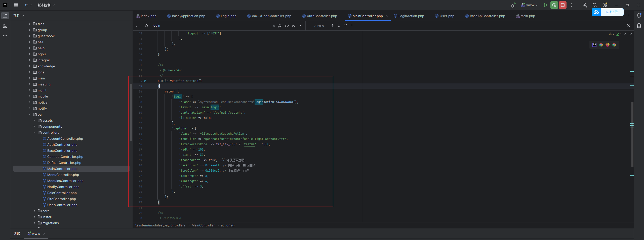644x240 pixels.
Task: Open search filter options
Action: pyautogui.click(x=345, y=26)
